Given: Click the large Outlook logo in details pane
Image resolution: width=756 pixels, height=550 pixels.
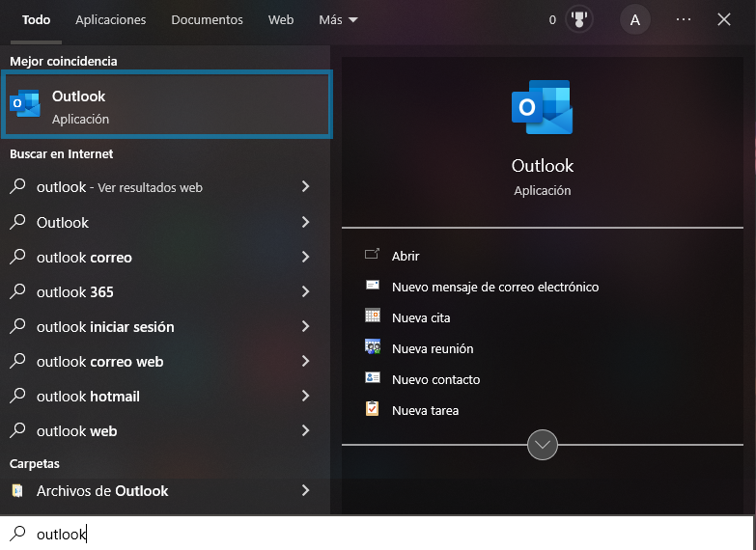Looking at the screenshot, I should [x=542, y=108].
